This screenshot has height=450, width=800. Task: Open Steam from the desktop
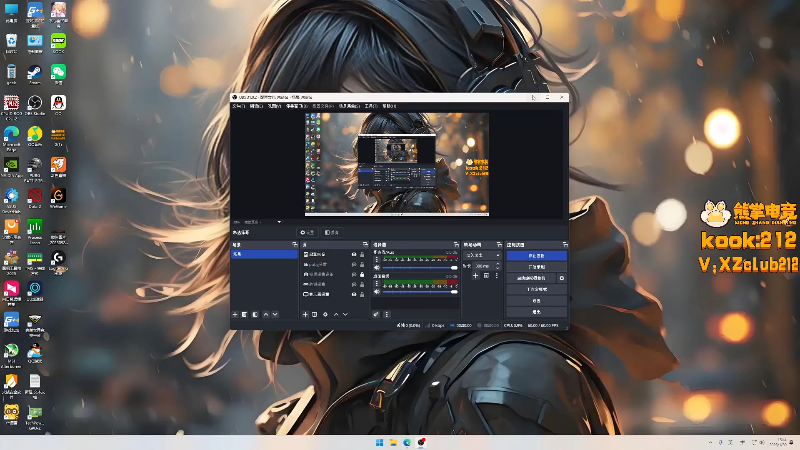tap(35, 75)
